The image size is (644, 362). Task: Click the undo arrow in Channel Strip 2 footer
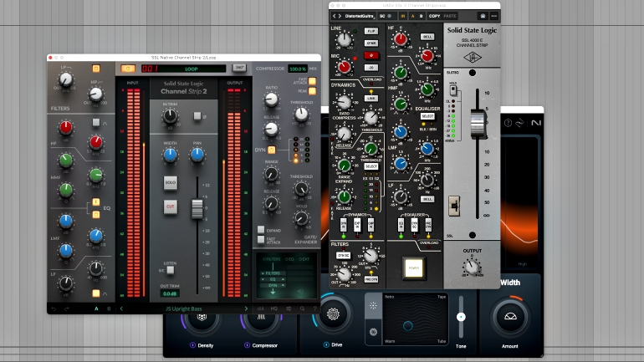point(54,308)
